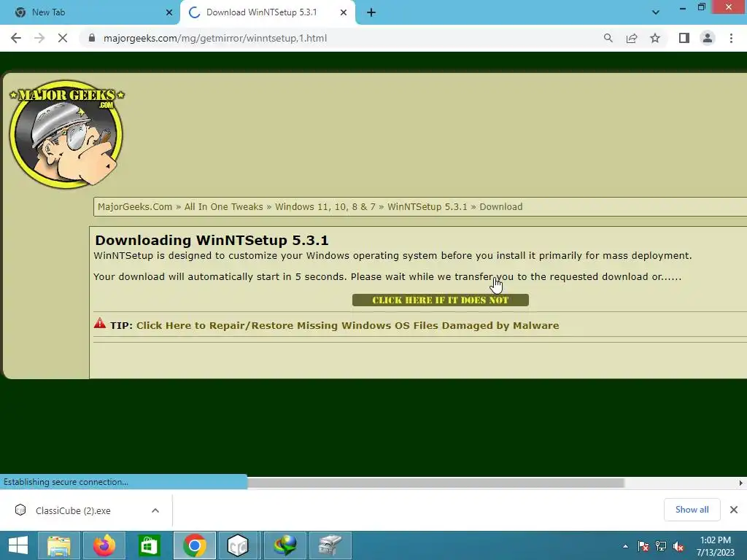The image size is (747, 560).
Task: Open MajorGeeks.Com breadcrumb link
Action: point(135,206)
